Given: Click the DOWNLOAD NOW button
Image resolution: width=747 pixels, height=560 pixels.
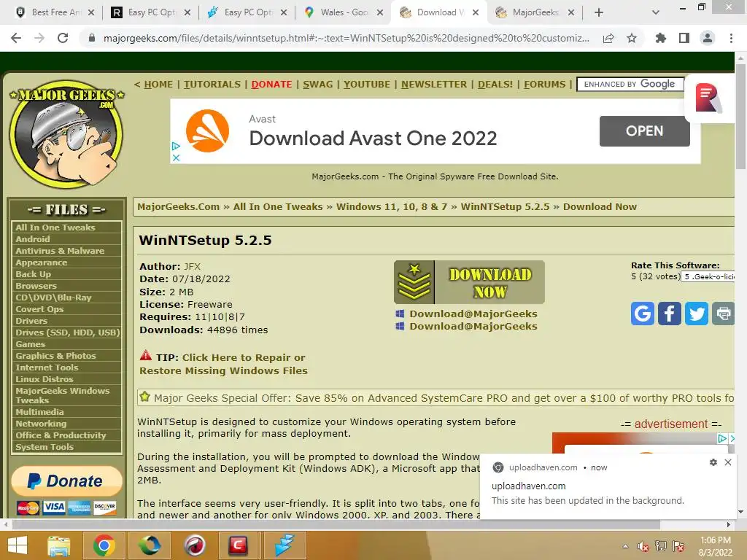Looking at the screenshot, I should tap(469, 282).
